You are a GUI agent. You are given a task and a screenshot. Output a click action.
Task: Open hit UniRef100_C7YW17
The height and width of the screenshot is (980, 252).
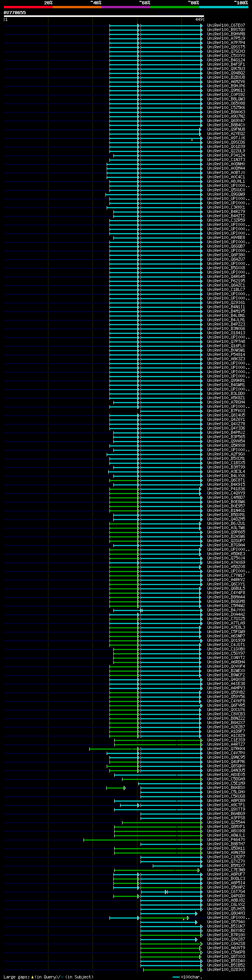(226, 576)
